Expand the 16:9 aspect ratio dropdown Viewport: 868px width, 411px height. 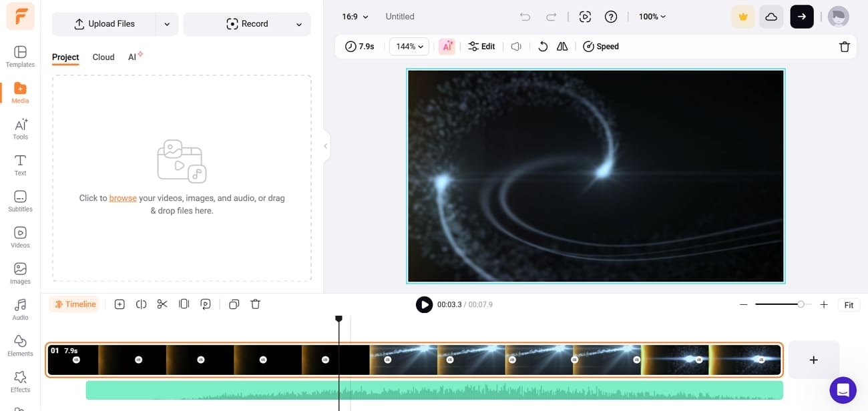point(354,16)
